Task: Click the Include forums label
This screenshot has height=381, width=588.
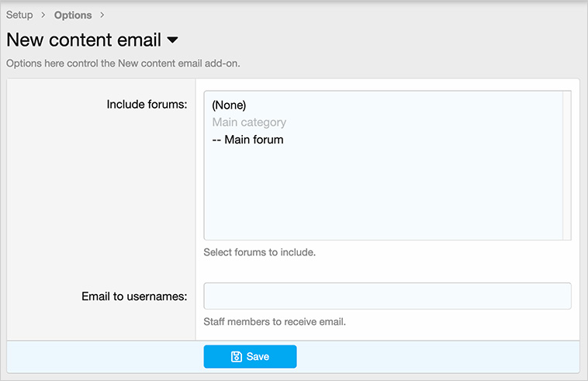Action: click(147, 104)
